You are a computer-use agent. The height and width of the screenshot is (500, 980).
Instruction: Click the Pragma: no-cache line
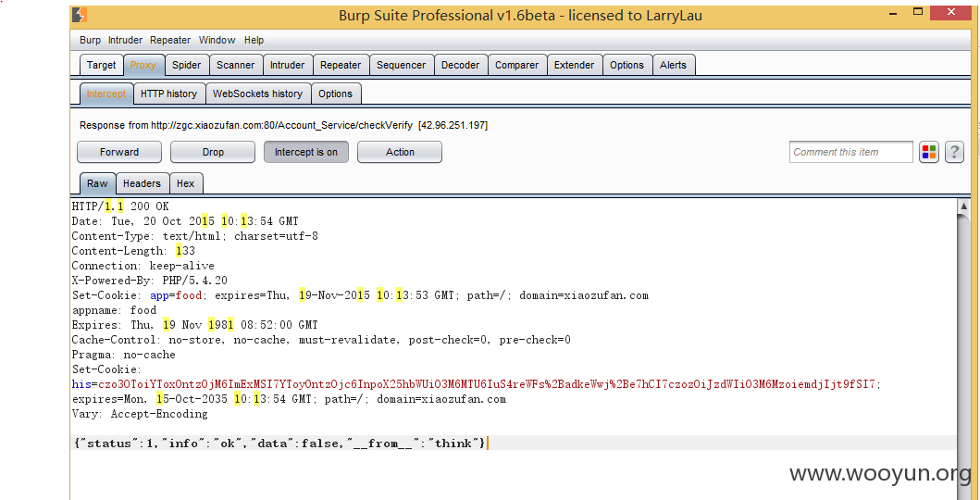[x=124, y=355]
